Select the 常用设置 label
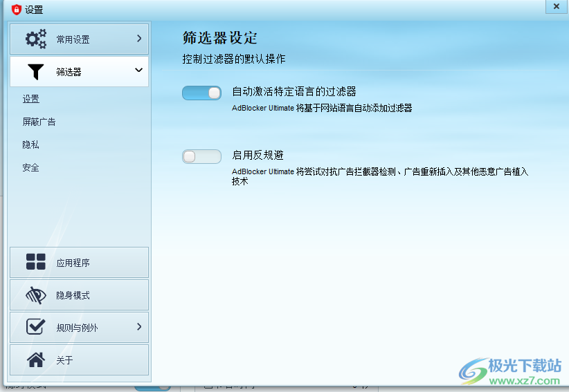 [x=73, y=39]
